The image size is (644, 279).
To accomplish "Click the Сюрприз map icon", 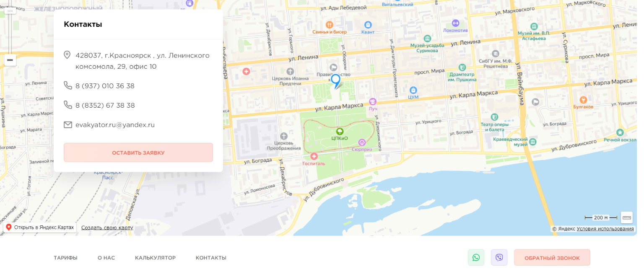I will tap(362, 142).
